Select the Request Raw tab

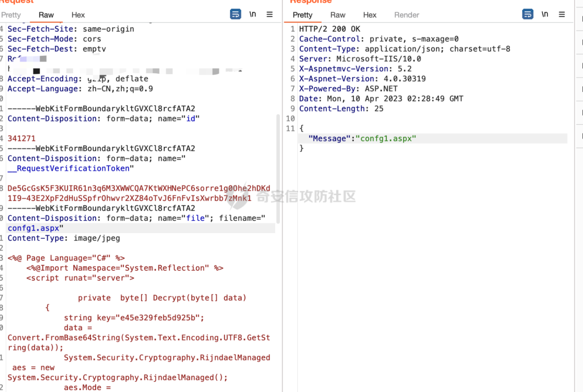[x=46, y=15]
